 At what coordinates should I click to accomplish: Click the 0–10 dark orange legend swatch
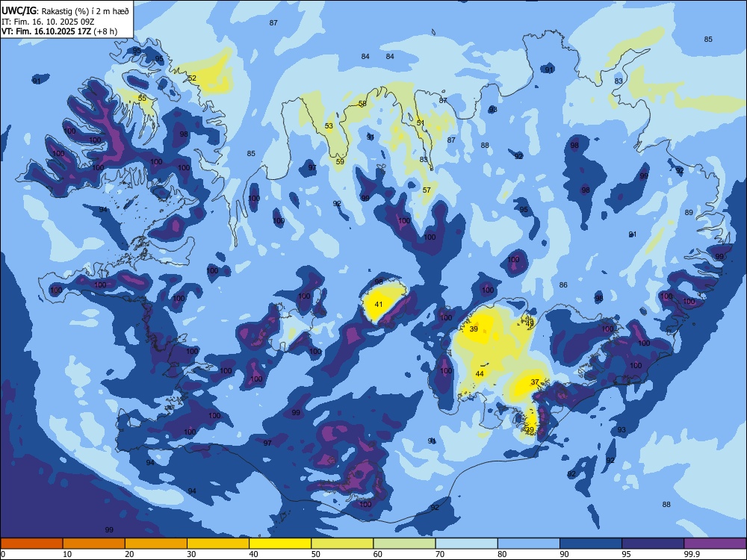pyautogui.click(x=31, y=544)
